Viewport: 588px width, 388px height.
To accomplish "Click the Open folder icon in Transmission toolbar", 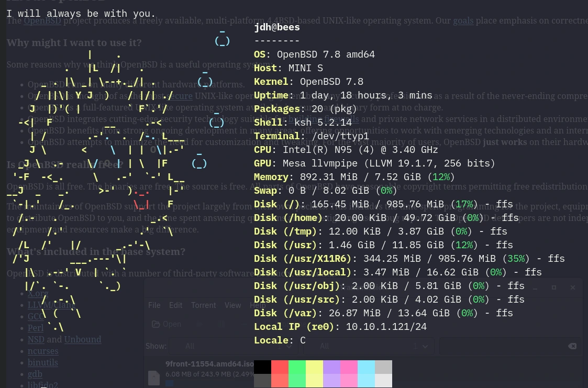I will click(x=157, y=324).
